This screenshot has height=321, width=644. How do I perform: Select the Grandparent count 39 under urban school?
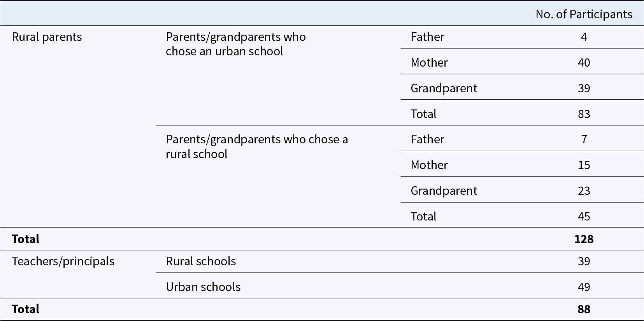coord(584,88)
